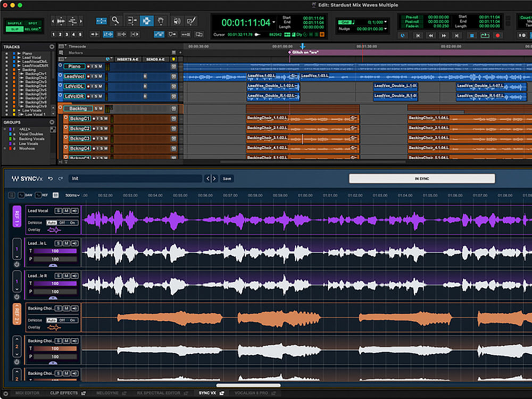Click the MIDI zoom icon
The width and height of the screenshot is (532, 399).
[72, 21]
